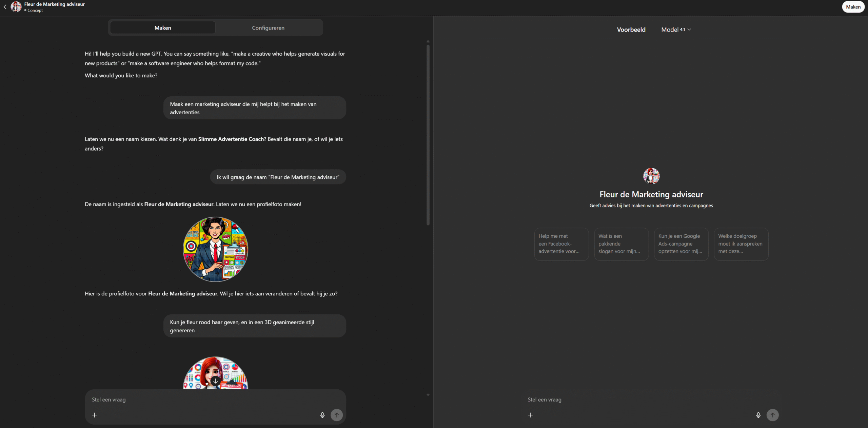This screenshot has width=868, height=428.
Task: Click the plus icon in preview chat input
Action: (x=530, y=415)
